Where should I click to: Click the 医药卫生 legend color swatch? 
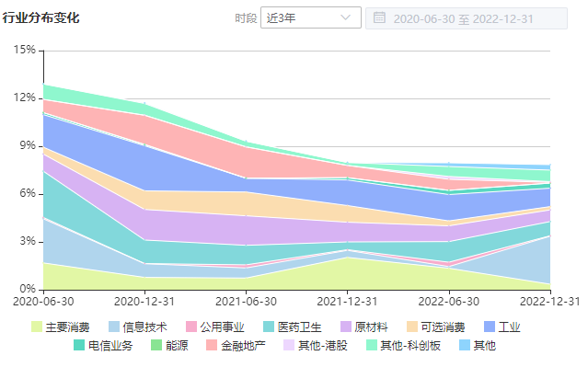(269, 327)
